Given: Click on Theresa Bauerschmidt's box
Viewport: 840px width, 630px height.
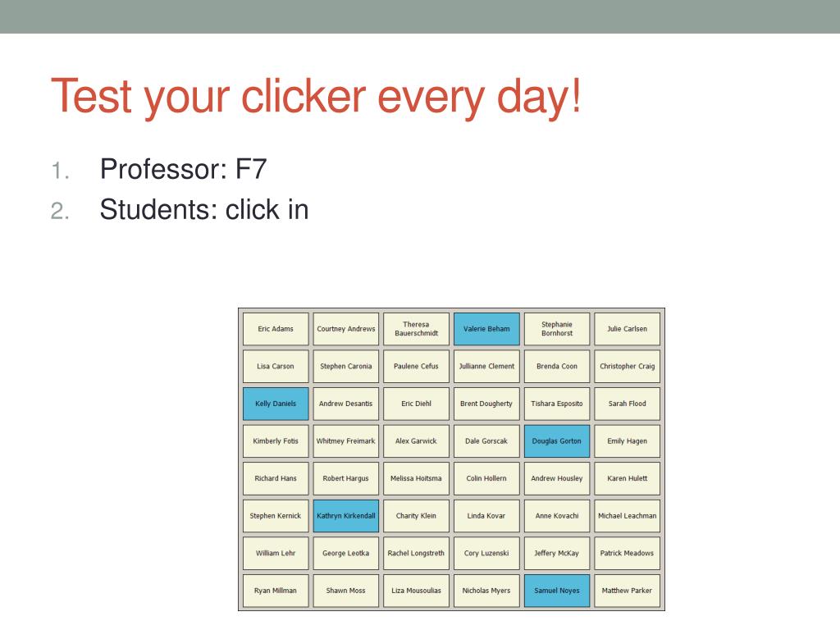Looking at the screenshot, I should (x=416, y=329).
